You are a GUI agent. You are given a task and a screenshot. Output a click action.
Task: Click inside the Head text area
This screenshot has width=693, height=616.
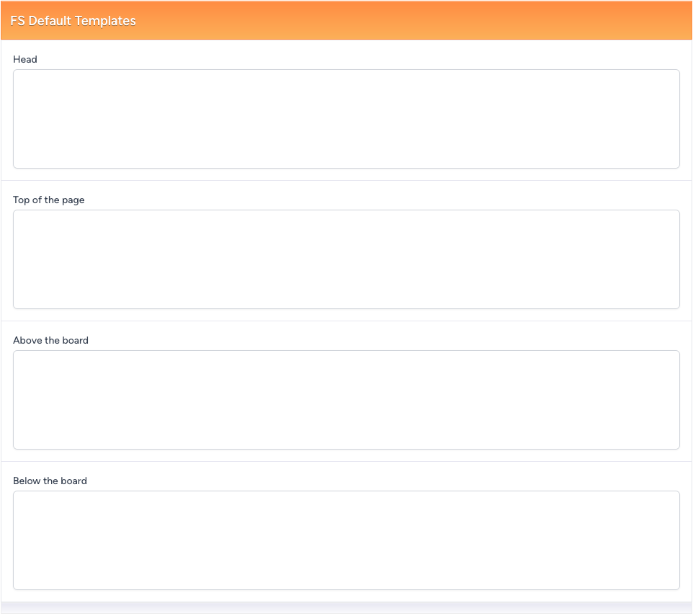[346, 119]
